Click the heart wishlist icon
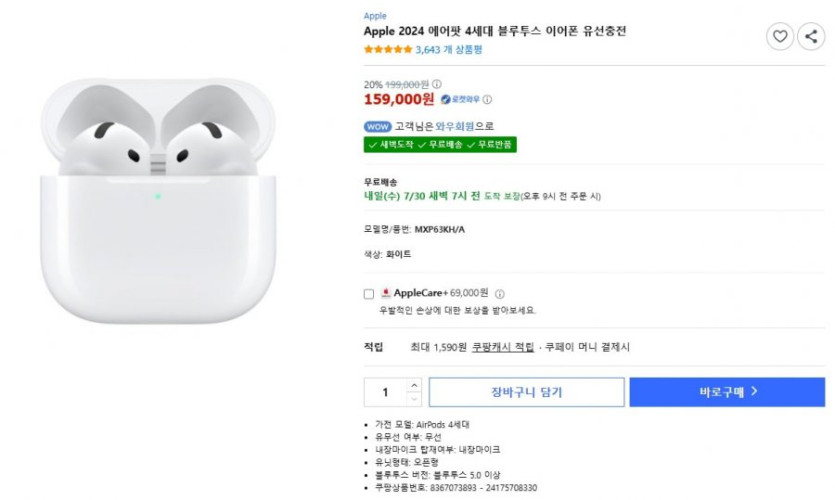 [x=780, y=37]
